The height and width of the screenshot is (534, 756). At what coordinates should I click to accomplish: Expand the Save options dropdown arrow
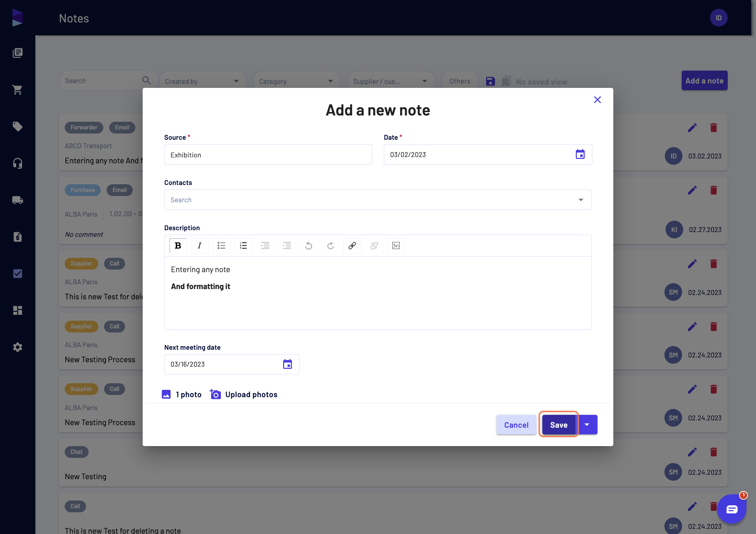[587, 425]
